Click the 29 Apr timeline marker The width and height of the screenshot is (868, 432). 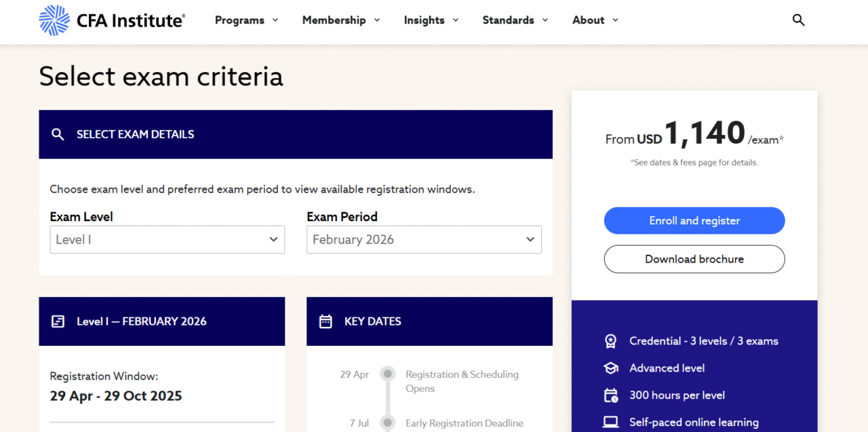click(387, 374)
